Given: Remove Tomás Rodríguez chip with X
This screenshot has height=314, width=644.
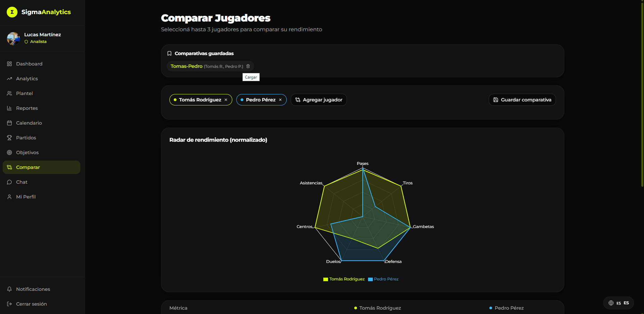Looking at the screenshot, I should pyautogui.click(x=226, y=100).
